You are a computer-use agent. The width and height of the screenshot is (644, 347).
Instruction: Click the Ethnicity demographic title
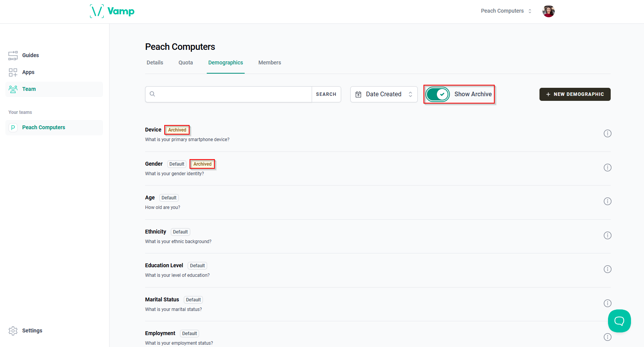point(155,232)
